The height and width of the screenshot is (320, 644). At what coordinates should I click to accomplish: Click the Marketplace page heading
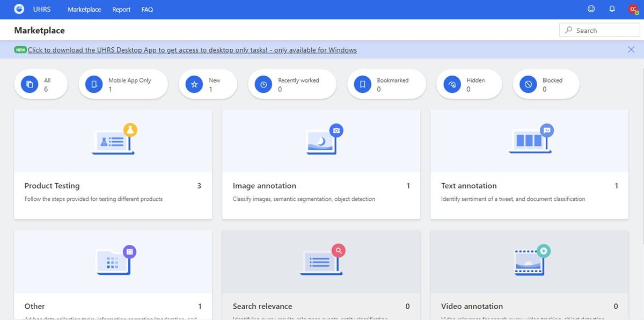point(39,31)
